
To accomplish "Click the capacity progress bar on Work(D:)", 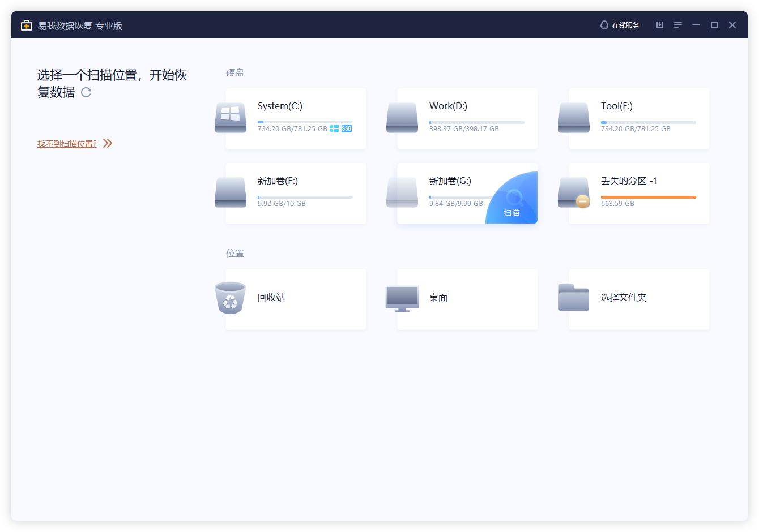I will pyautogui.click(x=476, y=122).
